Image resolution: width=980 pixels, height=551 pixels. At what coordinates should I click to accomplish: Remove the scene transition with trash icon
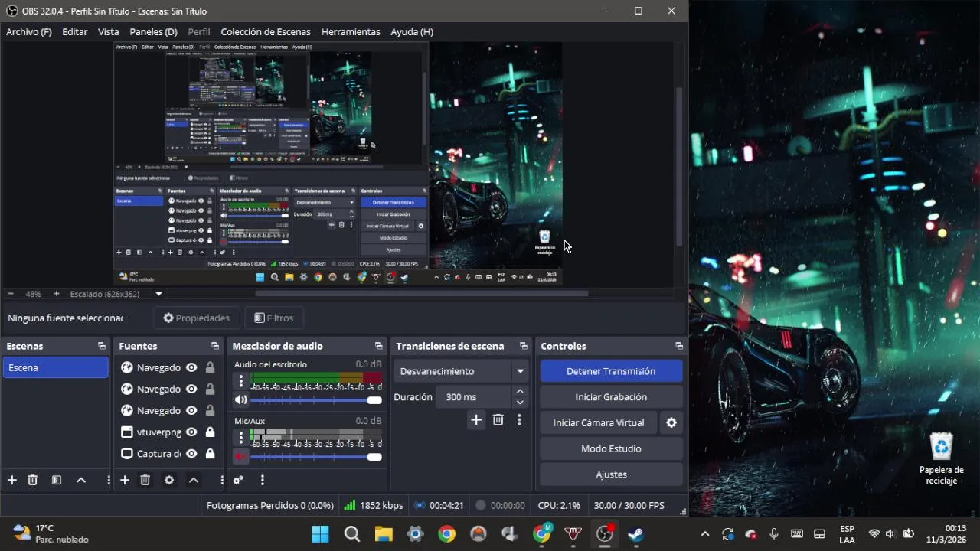[498, 419]
